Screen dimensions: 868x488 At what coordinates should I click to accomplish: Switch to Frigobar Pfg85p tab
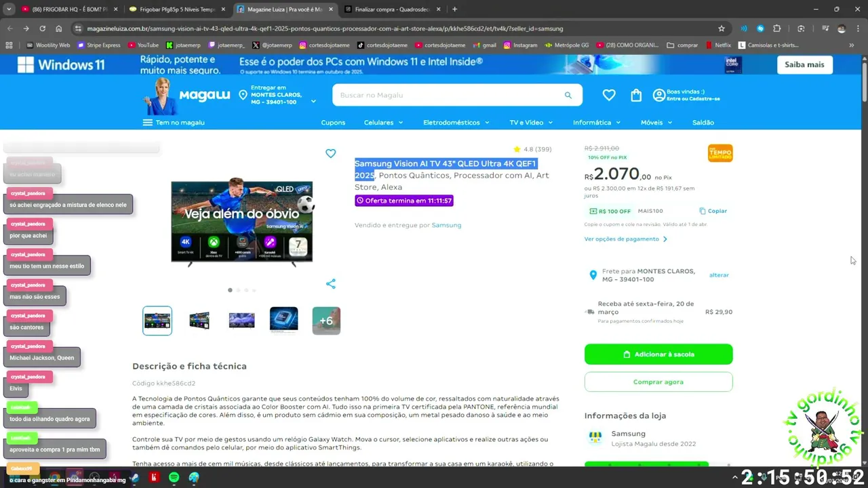(x=178, y=9)
